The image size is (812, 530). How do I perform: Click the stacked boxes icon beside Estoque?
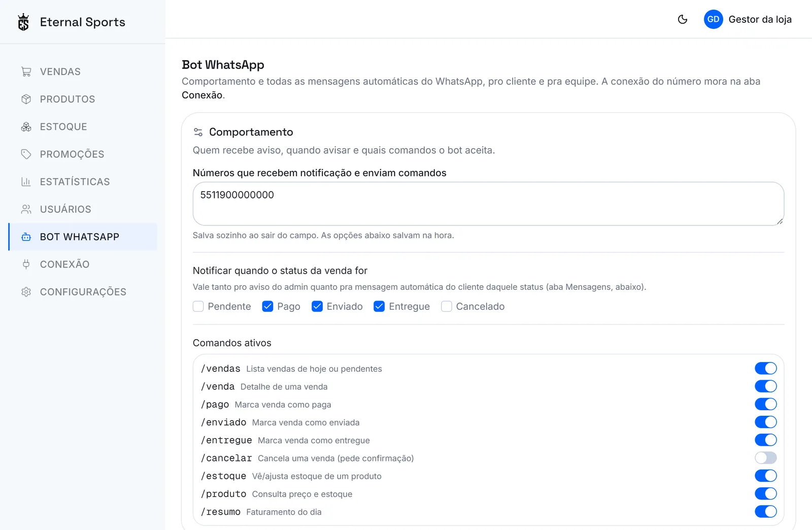[26, 126]
